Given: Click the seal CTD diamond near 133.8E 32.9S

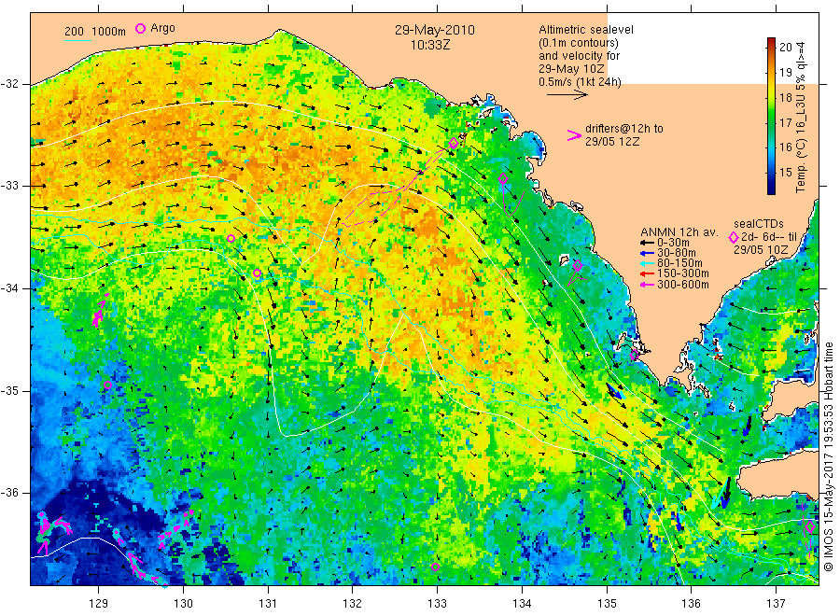Looking at the screenshot, I should tap(503, 179).
